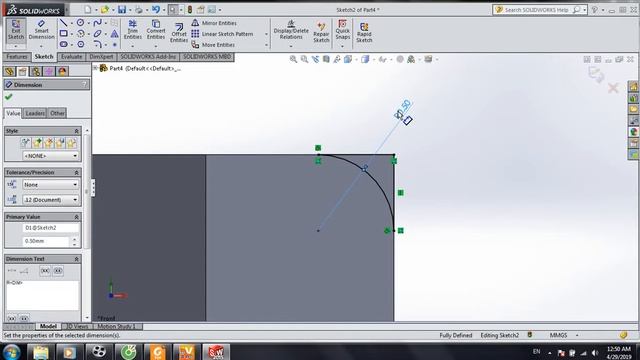
Task: Open PropertyManager tab icon
Action: click(22, 71)
